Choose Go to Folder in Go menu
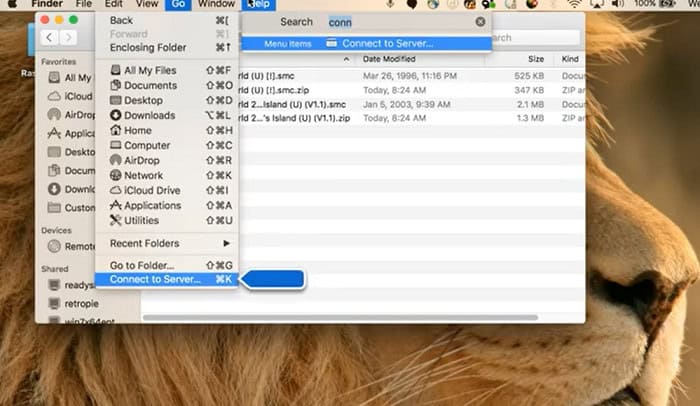This screenshot has width=700, height=406. click(x=167, y=265)
